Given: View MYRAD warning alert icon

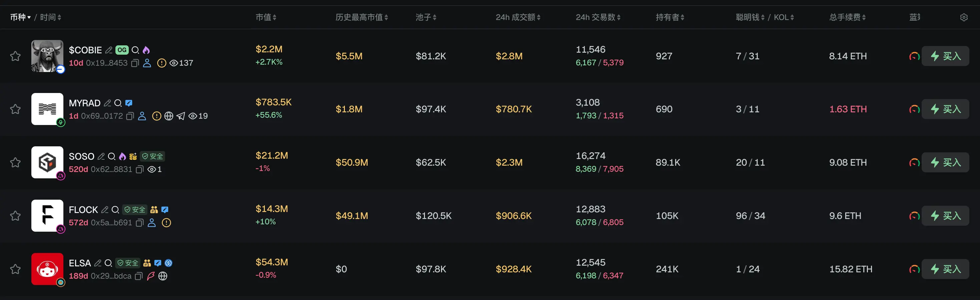Looking at the screenshot, I should (157, 116).
